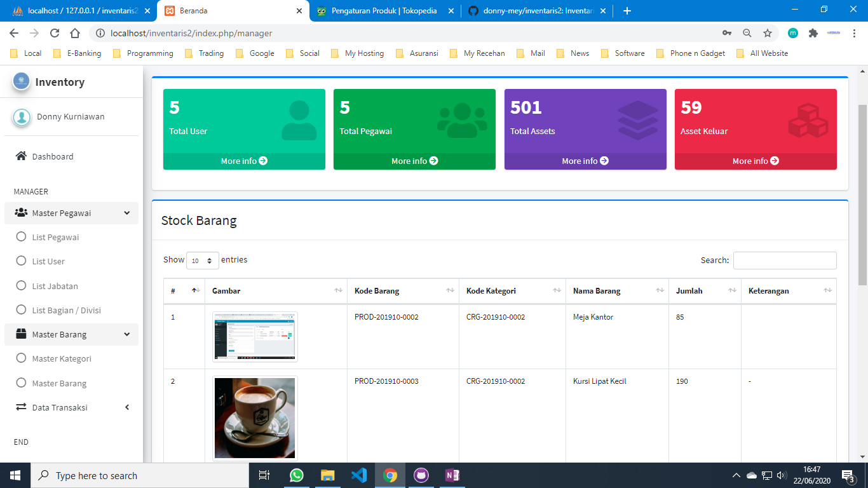Open the Chrome extensions puzzle icon
The height and width of the screenshot is (488, 868).
813,33
